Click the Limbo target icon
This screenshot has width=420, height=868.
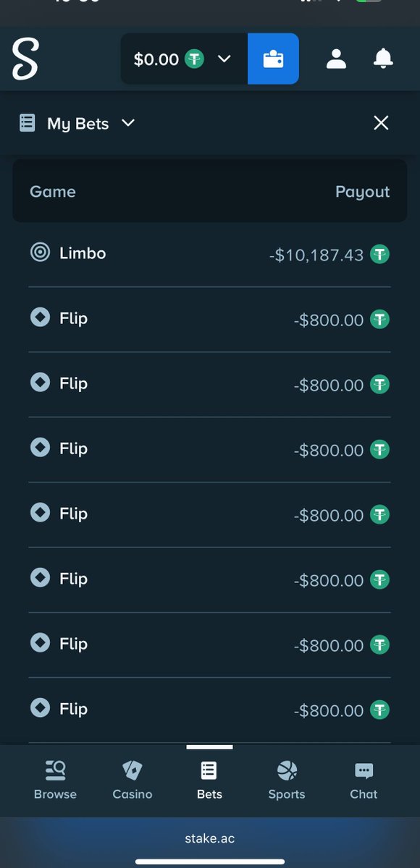pyautogui.click(x=41, y=252)
